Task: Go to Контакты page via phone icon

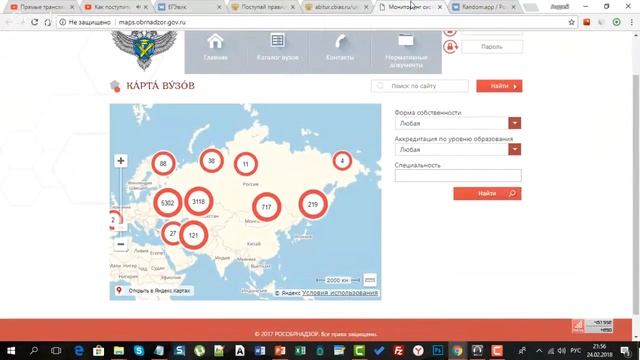Action: tap(340, 48)
